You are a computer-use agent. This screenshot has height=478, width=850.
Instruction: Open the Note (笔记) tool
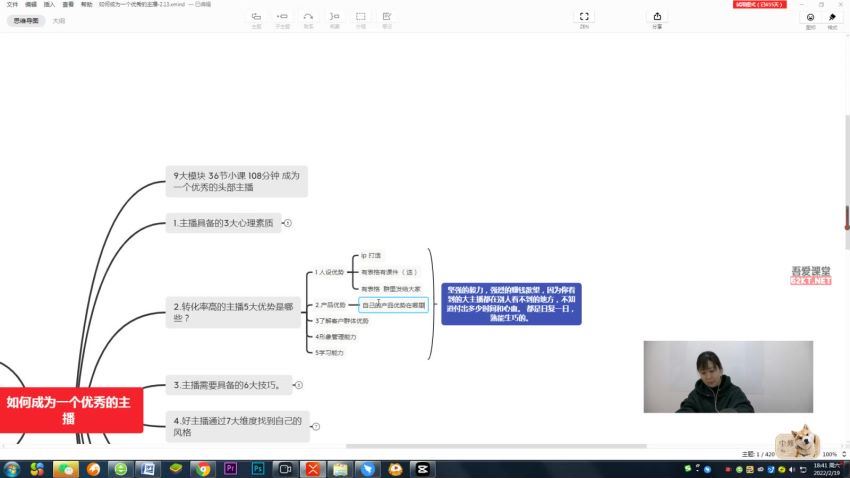tap(387, 18)
